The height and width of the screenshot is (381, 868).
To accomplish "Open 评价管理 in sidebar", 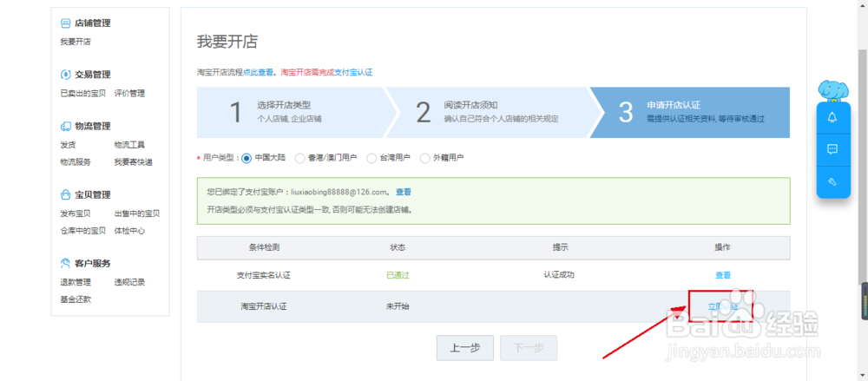I will coord(129,93).
